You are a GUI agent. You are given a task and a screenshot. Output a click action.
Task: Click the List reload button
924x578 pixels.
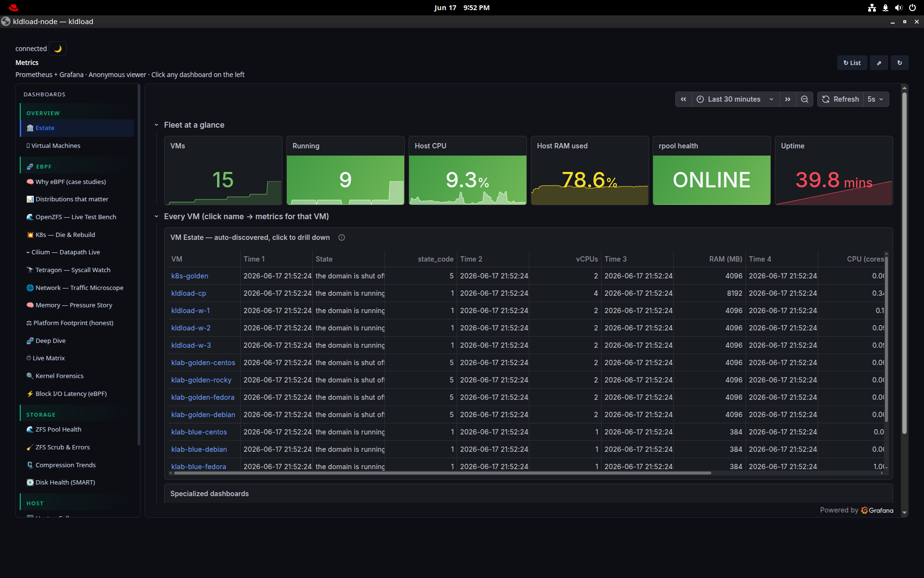click(x=852, y=63)
